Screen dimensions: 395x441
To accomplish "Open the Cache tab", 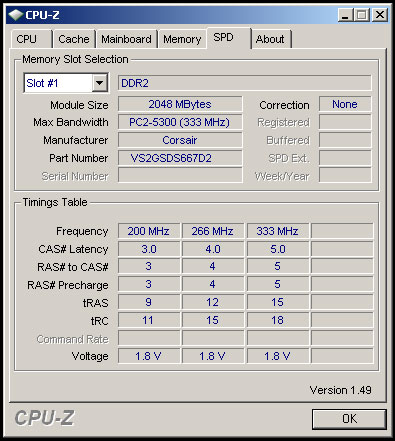I will click(x=74, y=39).
